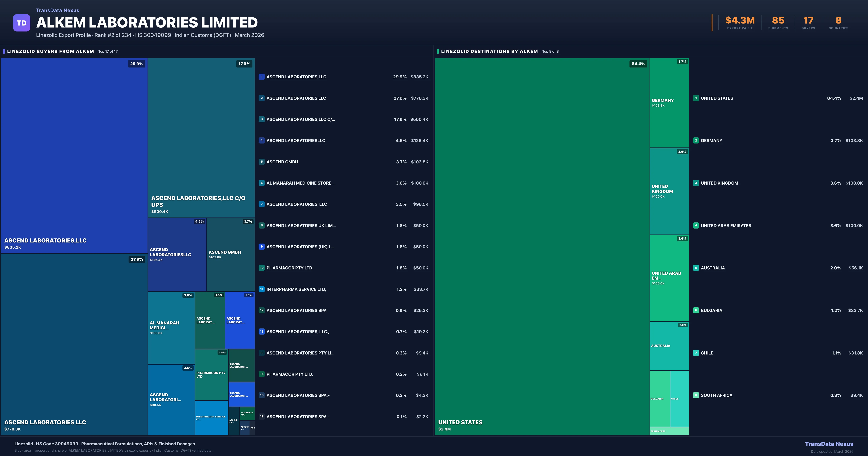Click rank badge 8 beside SOUTH AFRICA
This screenshot has width=868, height=456.
(x=696, y=395)
